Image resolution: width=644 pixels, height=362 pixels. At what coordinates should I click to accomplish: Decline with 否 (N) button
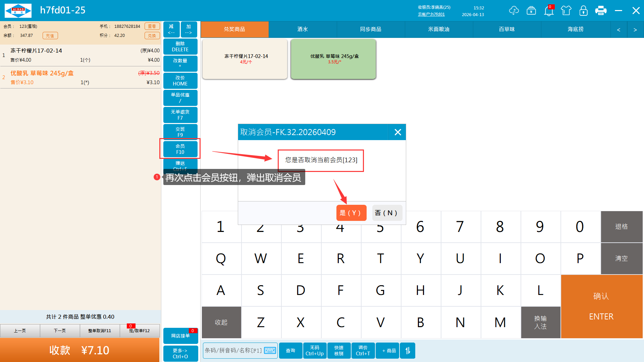point(387,213)
